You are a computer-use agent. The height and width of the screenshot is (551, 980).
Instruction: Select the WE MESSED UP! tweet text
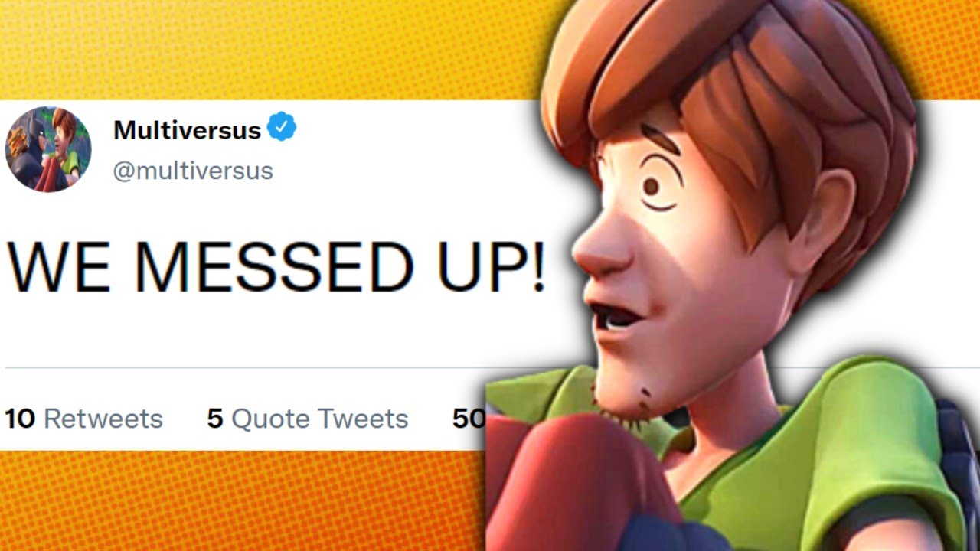[276, 266]
